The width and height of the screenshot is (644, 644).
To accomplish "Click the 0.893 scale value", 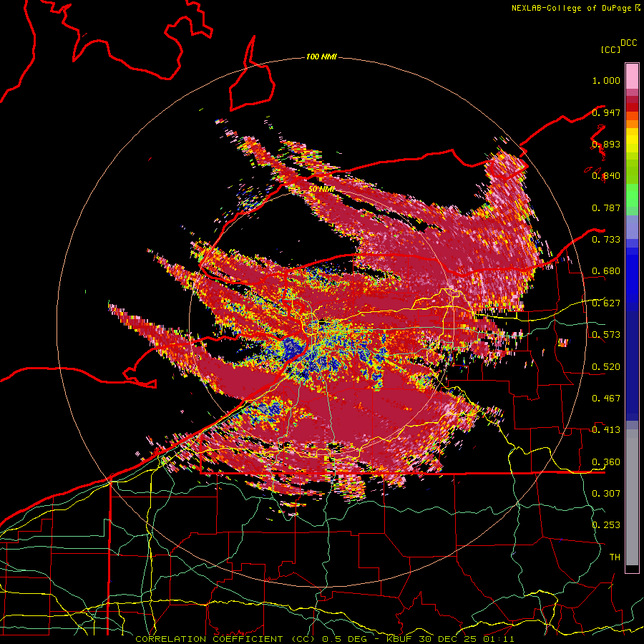I will pos(606,144).
